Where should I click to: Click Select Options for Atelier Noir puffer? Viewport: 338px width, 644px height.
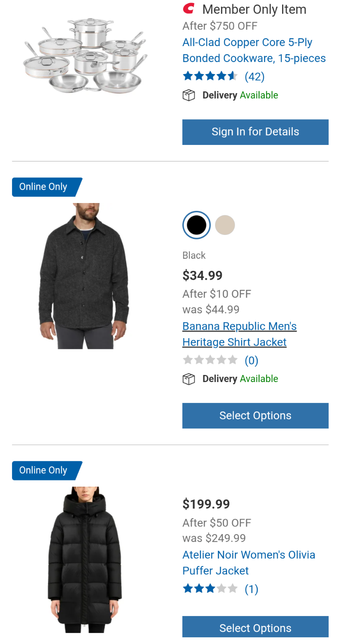click(x=255, y=628)
